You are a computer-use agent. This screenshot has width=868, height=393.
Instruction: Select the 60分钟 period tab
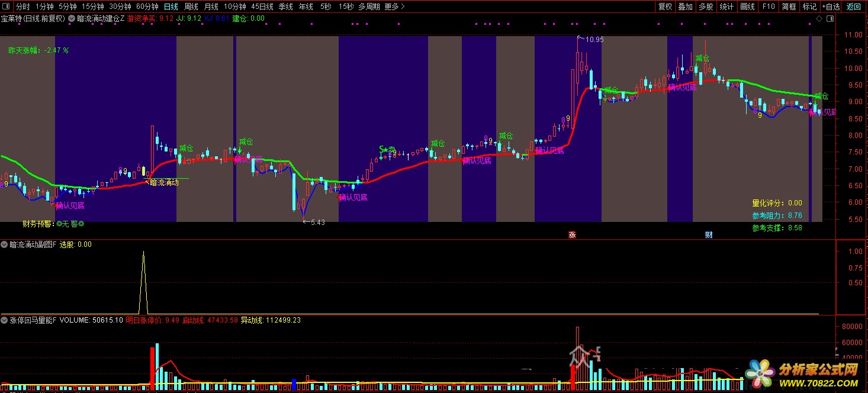click(147, 7)
